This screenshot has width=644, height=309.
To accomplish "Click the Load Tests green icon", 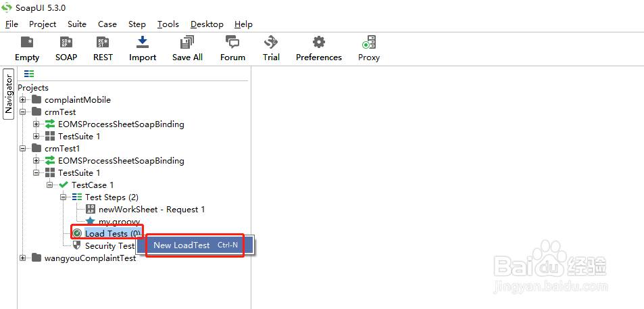I will 77,233.
